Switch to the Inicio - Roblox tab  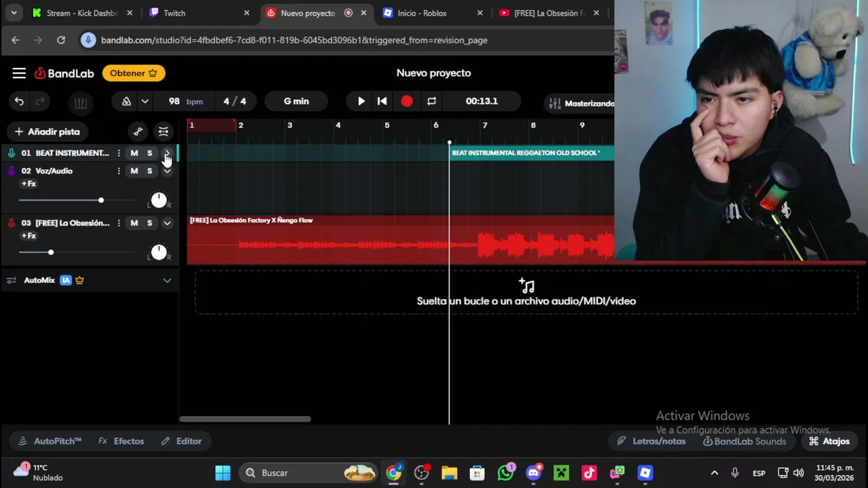(x=433, y=13)
